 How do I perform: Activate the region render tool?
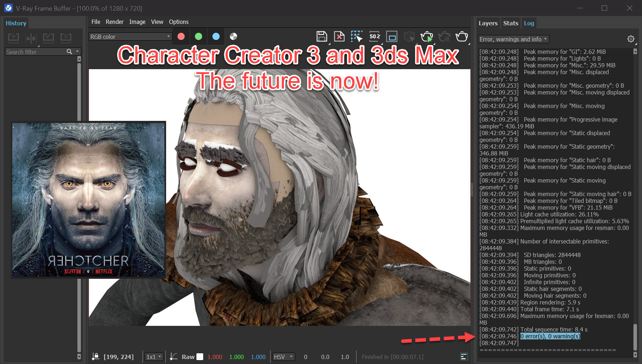357,36
